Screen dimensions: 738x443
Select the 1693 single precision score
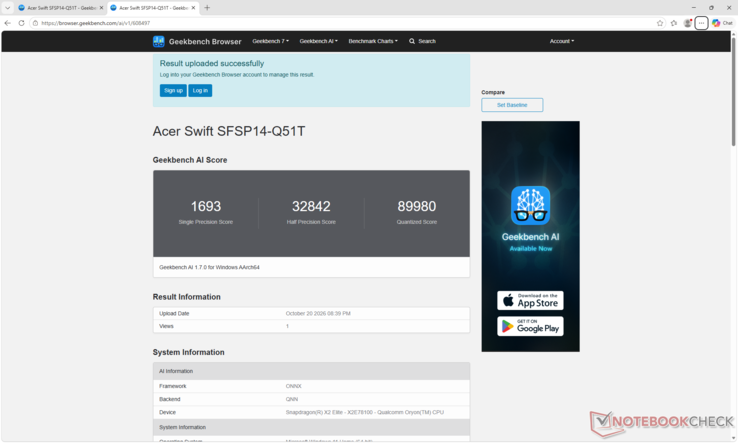[206, 206]
